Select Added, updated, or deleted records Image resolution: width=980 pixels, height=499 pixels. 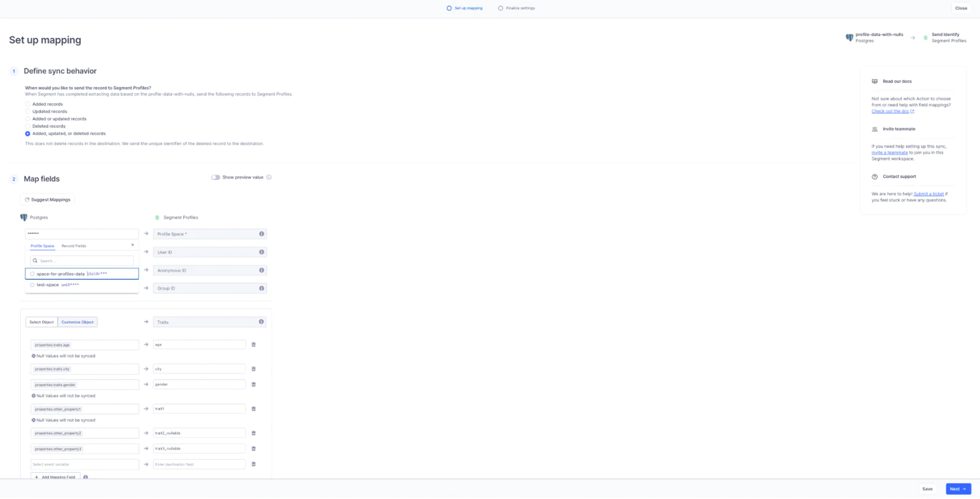(28, 133)
